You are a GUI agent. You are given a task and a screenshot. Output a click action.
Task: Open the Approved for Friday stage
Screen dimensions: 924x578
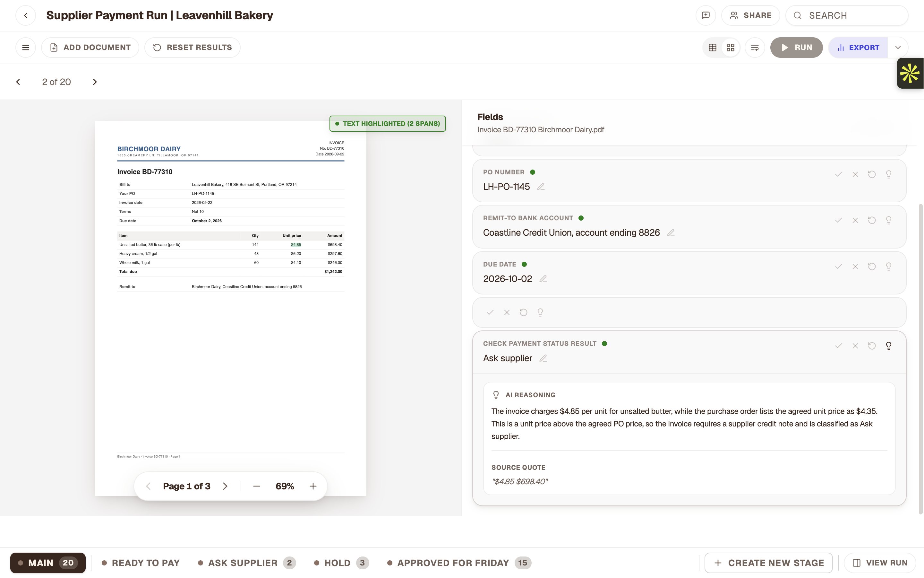pyautogui.click(x=459, y=563)
